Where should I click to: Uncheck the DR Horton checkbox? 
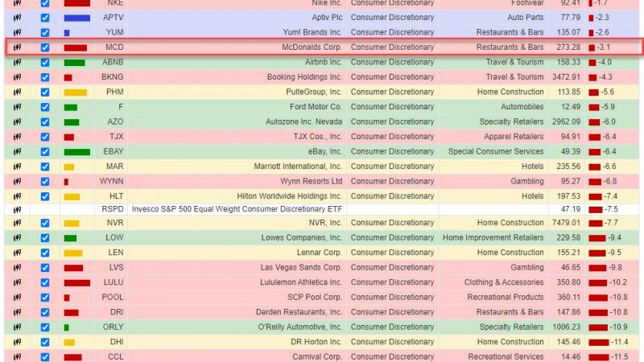click(x=45, y=342)
